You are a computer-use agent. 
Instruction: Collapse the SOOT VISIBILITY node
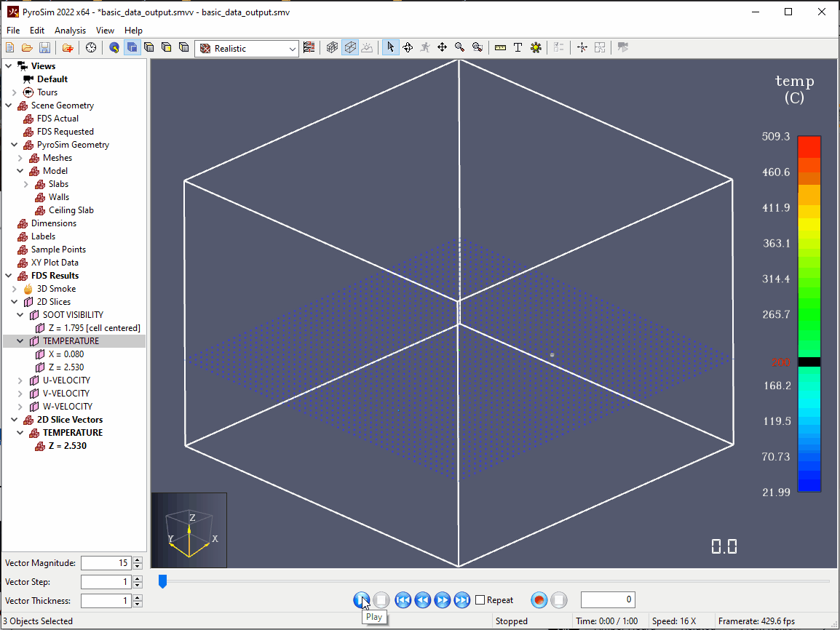20,315
